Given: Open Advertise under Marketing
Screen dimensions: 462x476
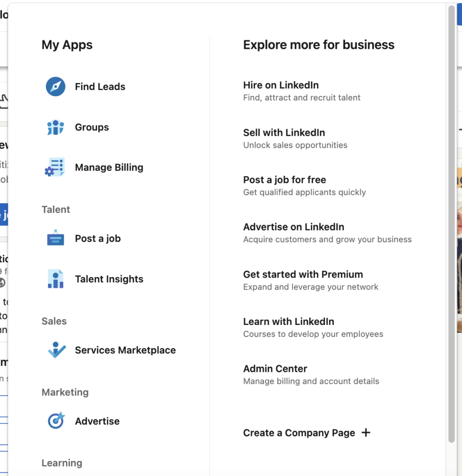Looking at the screenshot, I should tap(97, 421).
